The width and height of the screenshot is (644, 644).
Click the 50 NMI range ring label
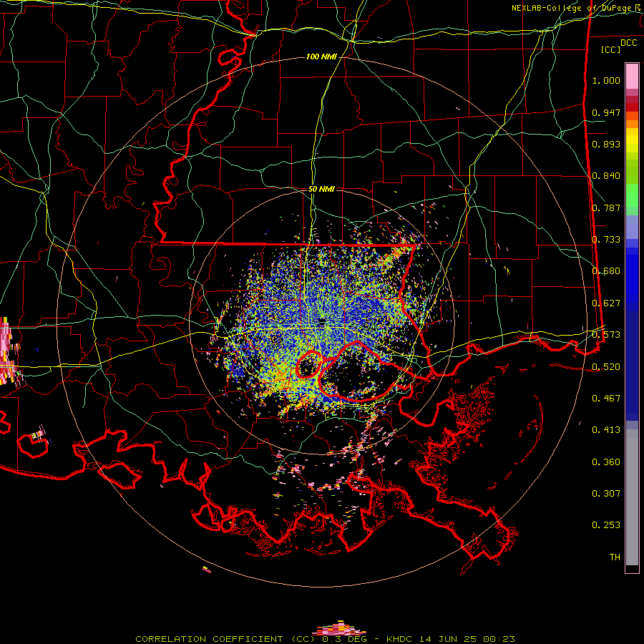tap(321, 189)
